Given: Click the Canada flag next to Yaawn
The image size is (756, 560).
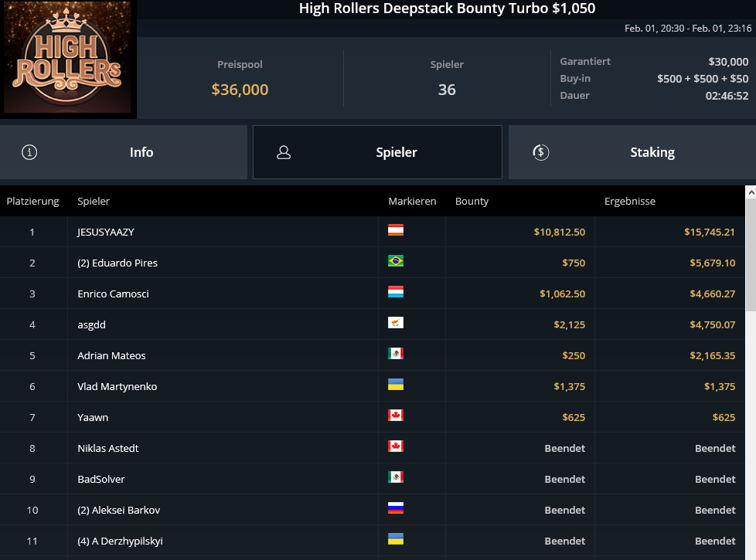Looking at the screenshot, I should click(x=395, y=416).
